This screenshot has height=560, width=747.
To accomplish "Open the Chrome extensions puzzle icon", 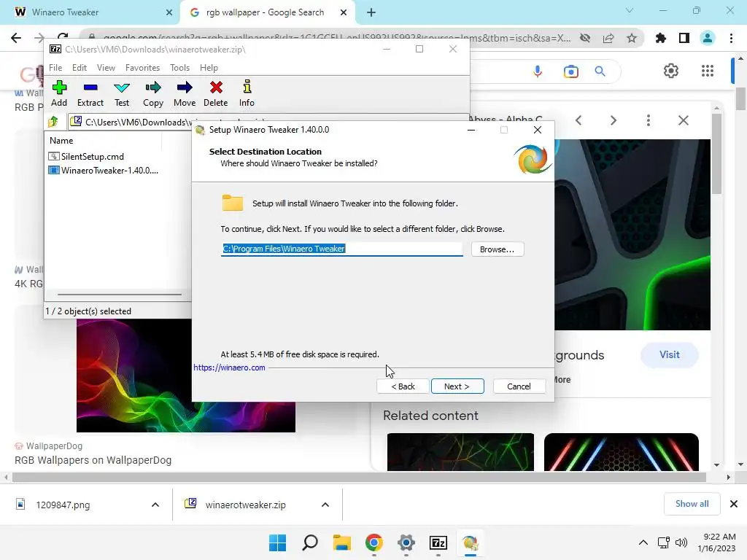I will [661, 38].
